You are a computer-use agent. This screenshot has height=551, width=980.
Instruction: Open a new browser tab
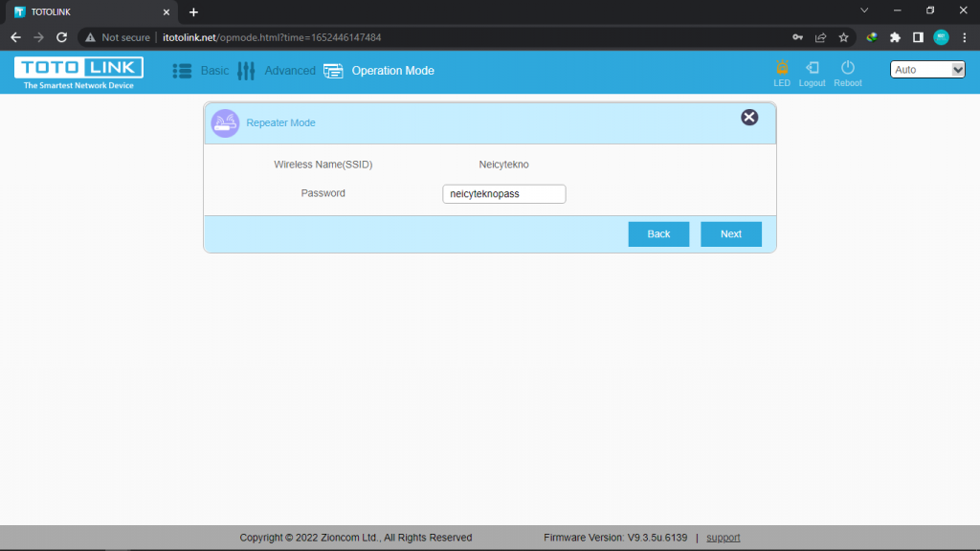(x=193, y=11)
